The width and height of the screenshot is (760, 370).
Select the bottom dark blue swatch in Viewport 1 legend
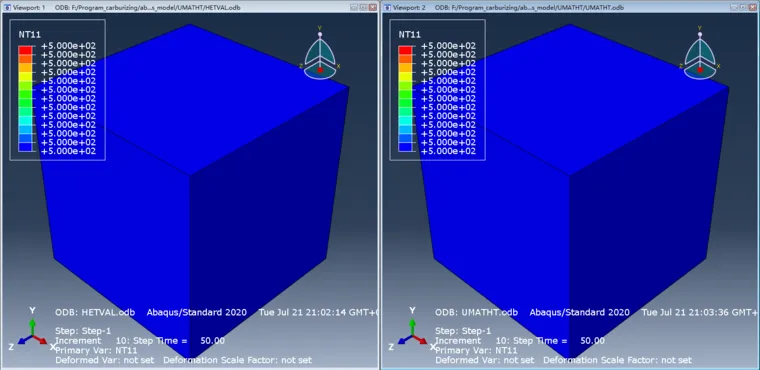point(25,147)
